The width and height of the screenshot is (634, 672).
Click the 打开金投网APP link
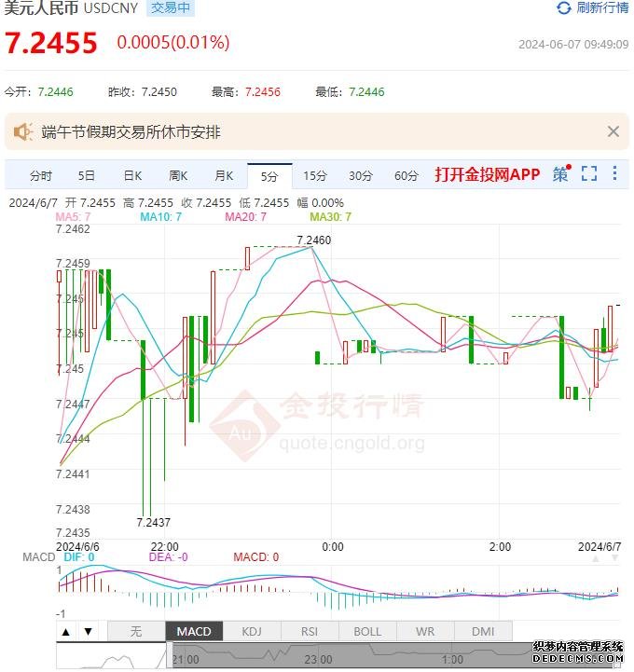click(x=488, y=174)
